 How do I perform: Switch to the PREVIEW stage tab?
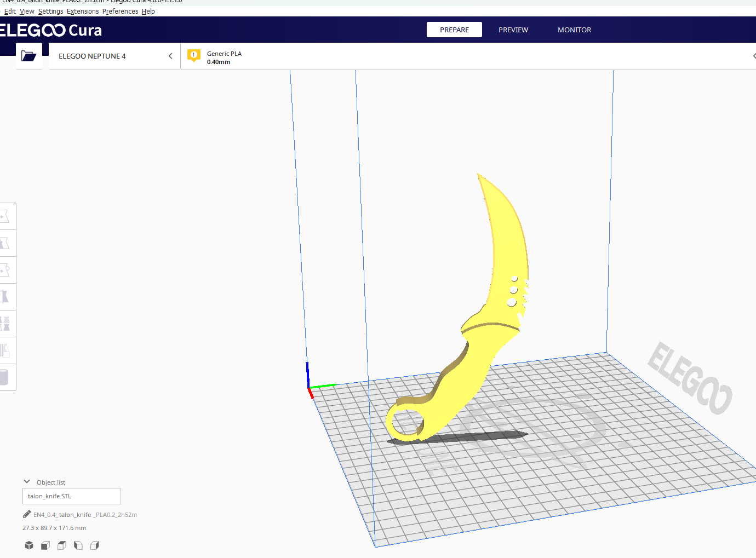tap(513, 30)
